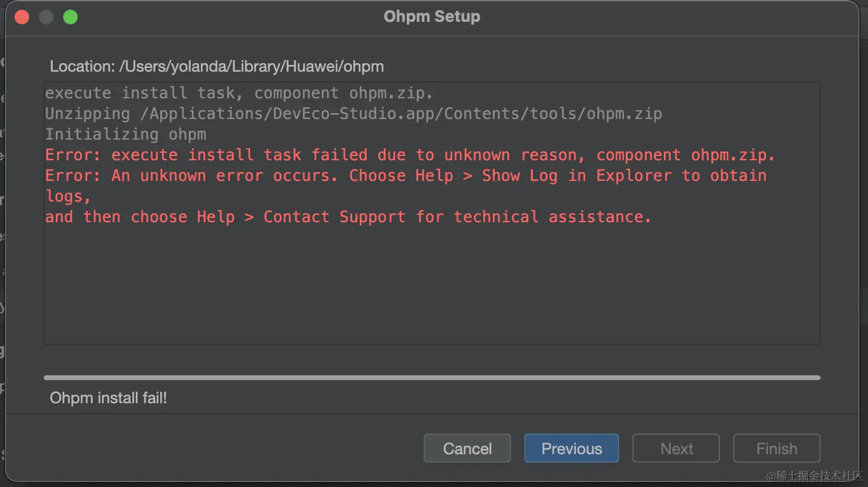Click the "execute install task, component ohpm.zip." log line
The height and width of the screenshot is (487, 868).
(x=239, y=93)
